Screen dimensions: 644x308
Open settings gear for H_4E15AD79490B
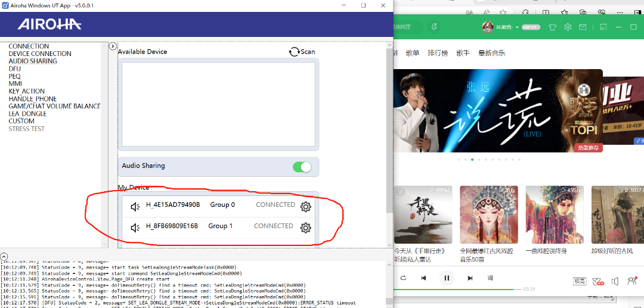(x=305, y=207)
